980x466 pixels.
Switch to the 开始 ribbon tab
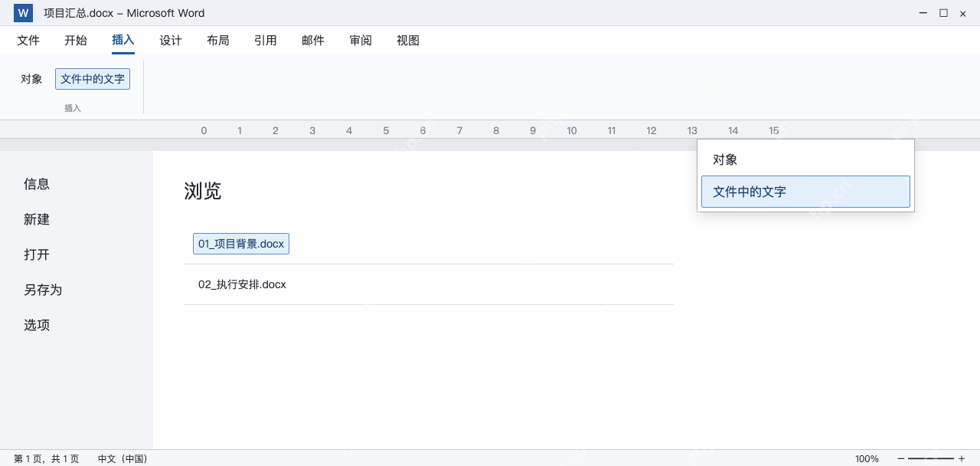pyautogui.click(x=76, y=41)
